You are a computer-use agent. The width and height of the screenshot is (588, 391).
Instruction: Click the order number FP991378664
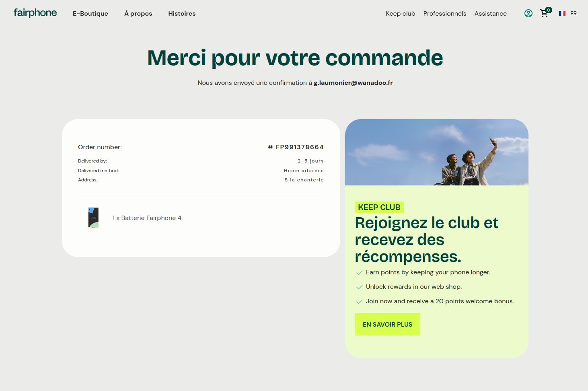click(x=299, y=147)
